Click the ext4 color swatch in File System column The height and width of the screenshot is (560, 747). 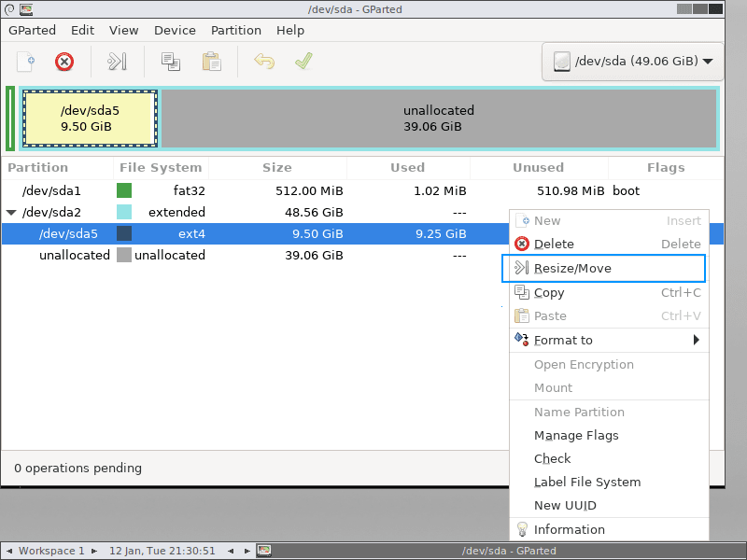point(124,233)
